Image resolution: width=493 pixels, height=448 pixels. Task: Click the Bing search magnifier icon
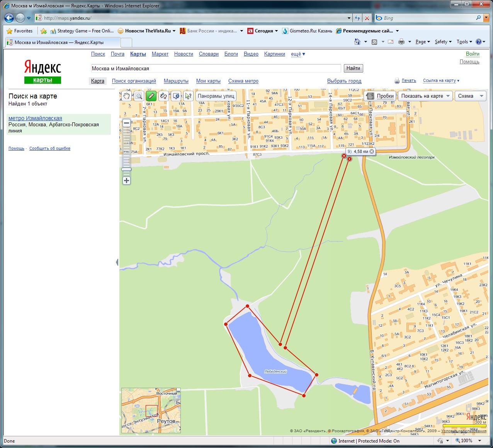[479, 18]
